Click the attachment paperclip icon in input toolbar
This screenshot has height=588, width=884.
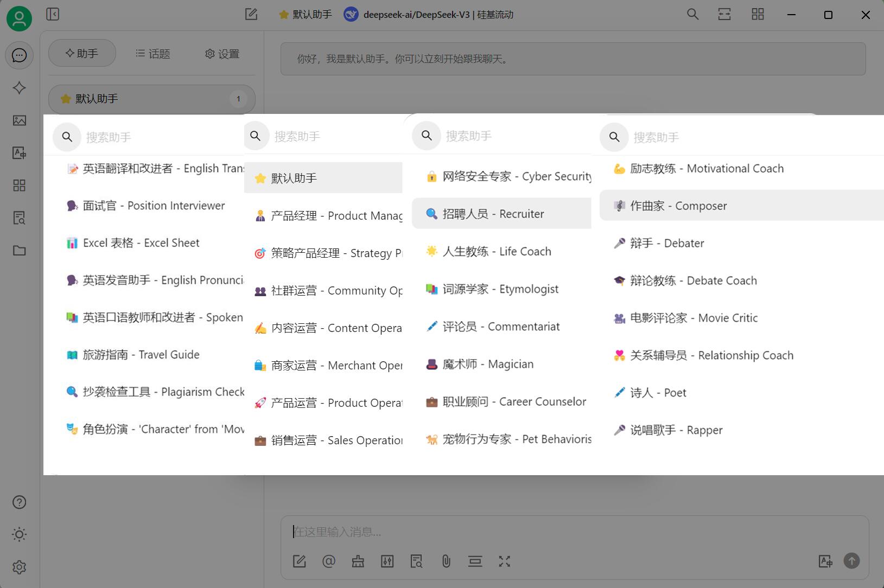click(446, 561)
